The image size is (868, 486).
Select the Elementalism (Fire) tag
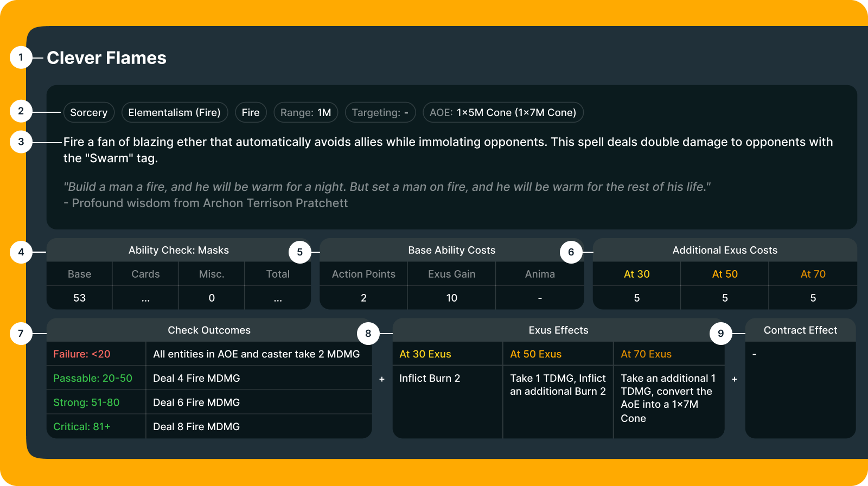pyautogui.click(x=175, y=112)
